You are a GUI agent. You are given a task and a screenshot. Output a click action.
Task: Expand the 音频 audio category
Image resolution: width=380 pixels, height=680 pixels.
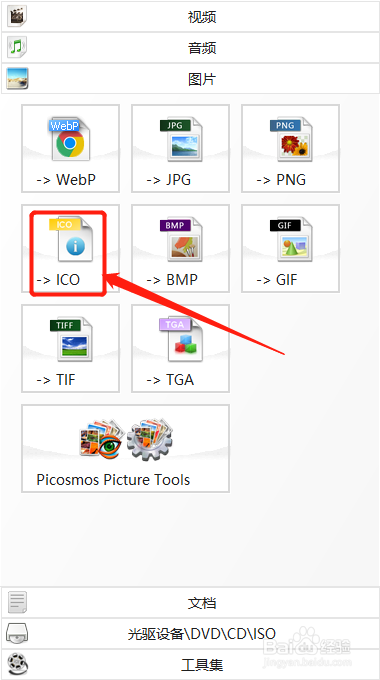(190, 48)
